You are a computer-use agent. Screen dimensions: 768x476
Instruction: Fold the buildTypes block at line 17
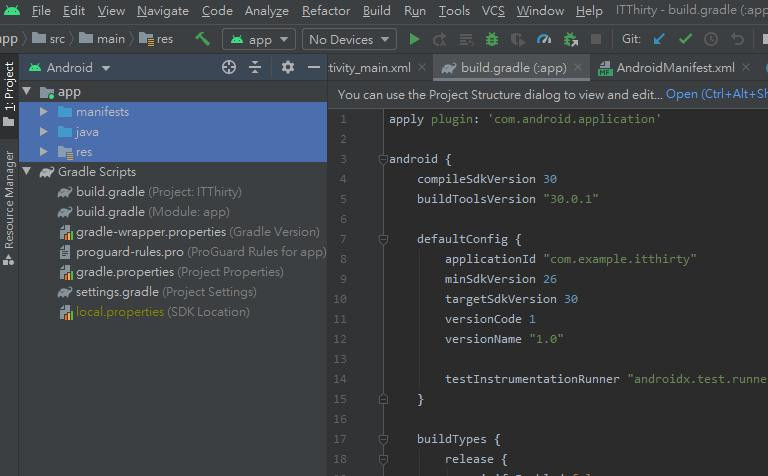(384, 439)
